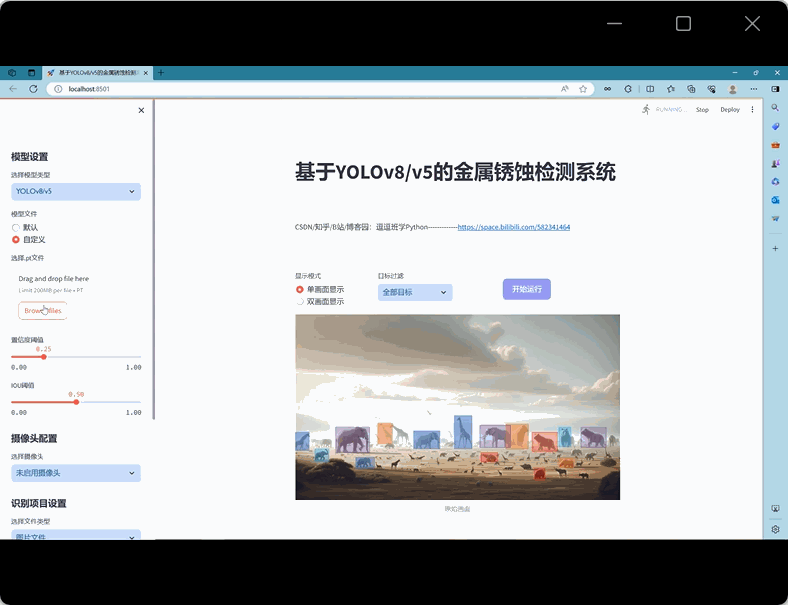Image resolution: width=788 pixels, height=605 pixels.
Task: Open the tools briefcase icon in Edge sidebar
Action: point(775,145)
